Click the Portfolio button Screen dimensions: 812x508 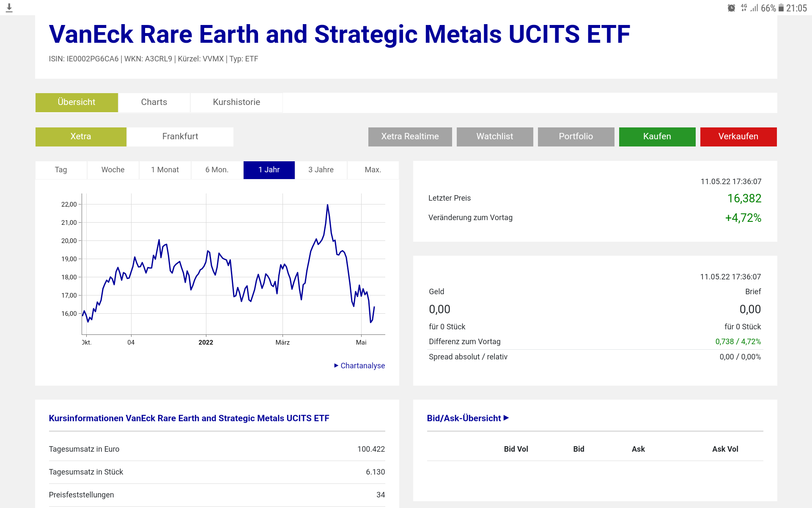pos(576,137)
